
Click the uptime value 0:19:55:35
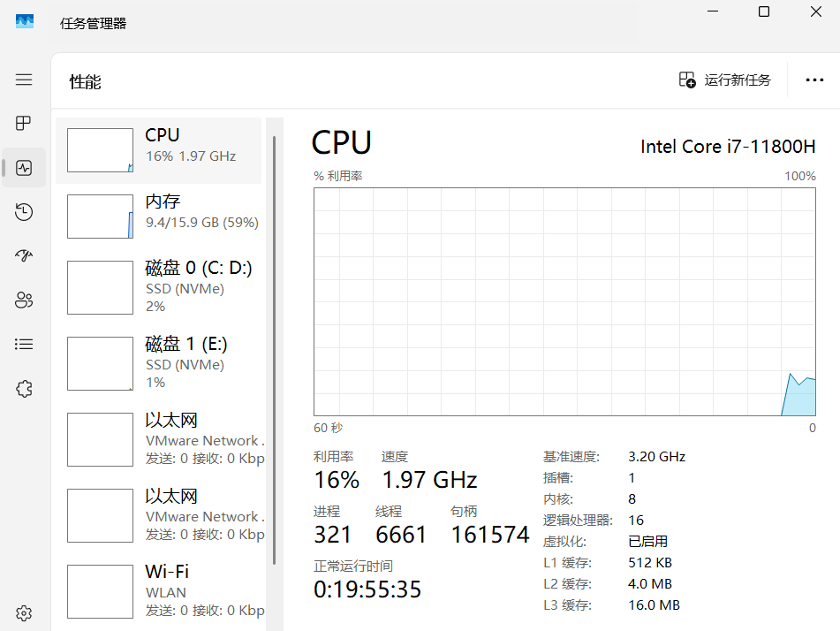pyautogui.click(x=367, y=589)
